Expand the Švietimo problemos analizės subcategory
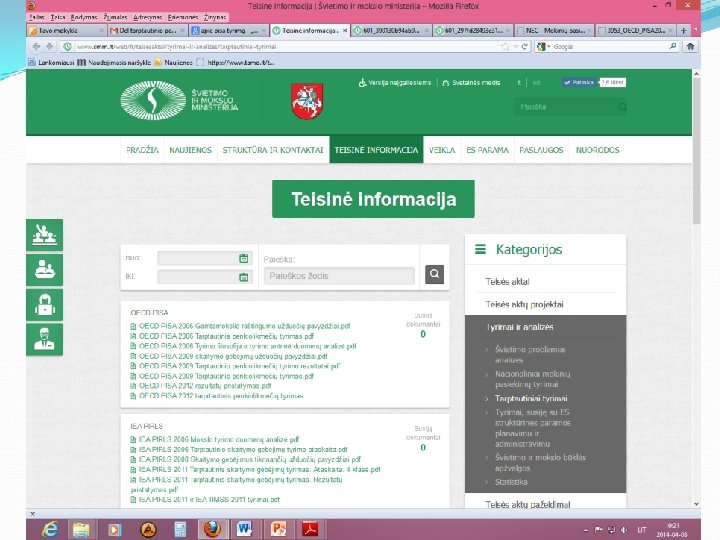Viewport: 720px width, 540px height. tap(487, 350)
